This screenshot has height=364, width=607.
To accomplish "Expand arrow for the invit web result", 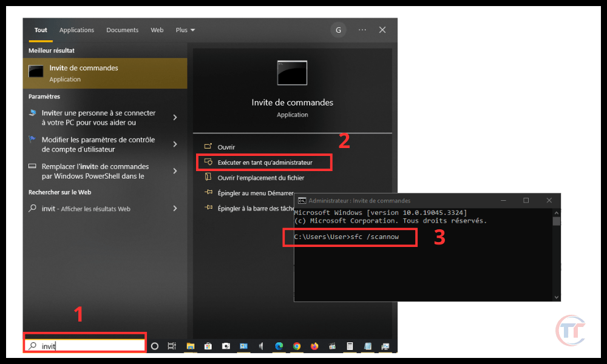I will click(x=175, y=209).
